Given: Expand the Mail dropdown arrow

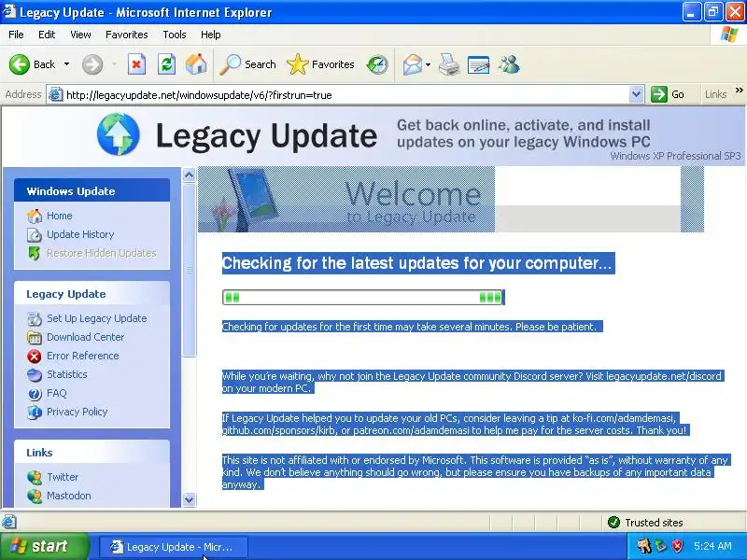Looking at the screenshot, I should tap(428, 64).
